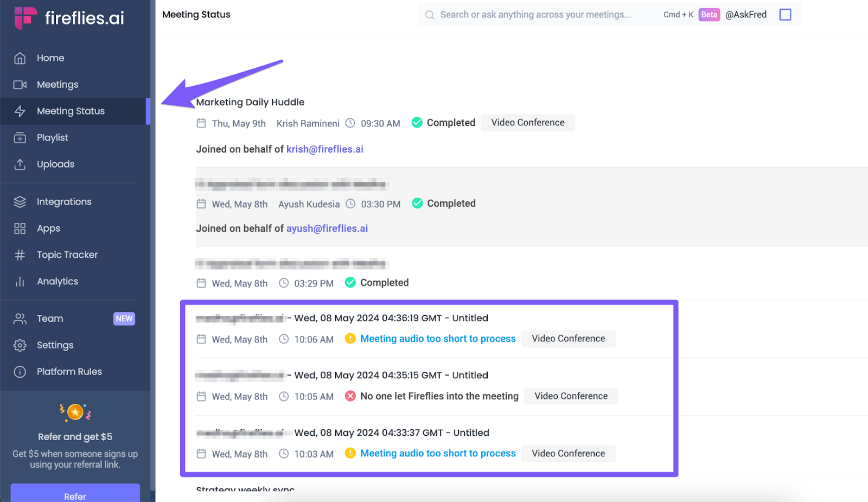Image resolution: width=868 pixels, height=502 pixels.
Task: Click the yellow warning icon for 10:03 AM meeting
Action: click(x=350, y=453)
